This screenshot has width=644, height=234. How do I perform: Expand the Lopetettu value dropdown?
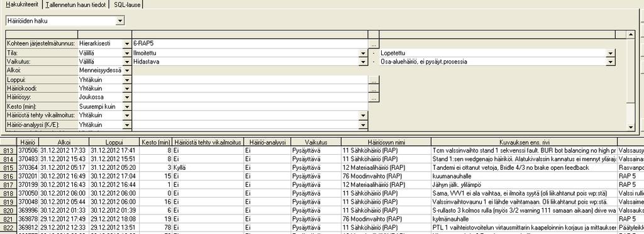[611, 53]
